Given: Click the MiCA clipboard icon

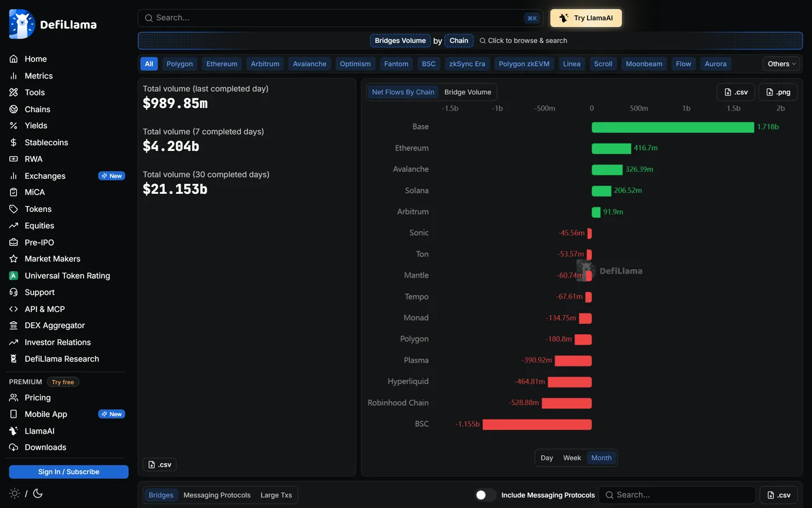Looking at the screenshot, I should pyautogui.click(x=13, y=192).
